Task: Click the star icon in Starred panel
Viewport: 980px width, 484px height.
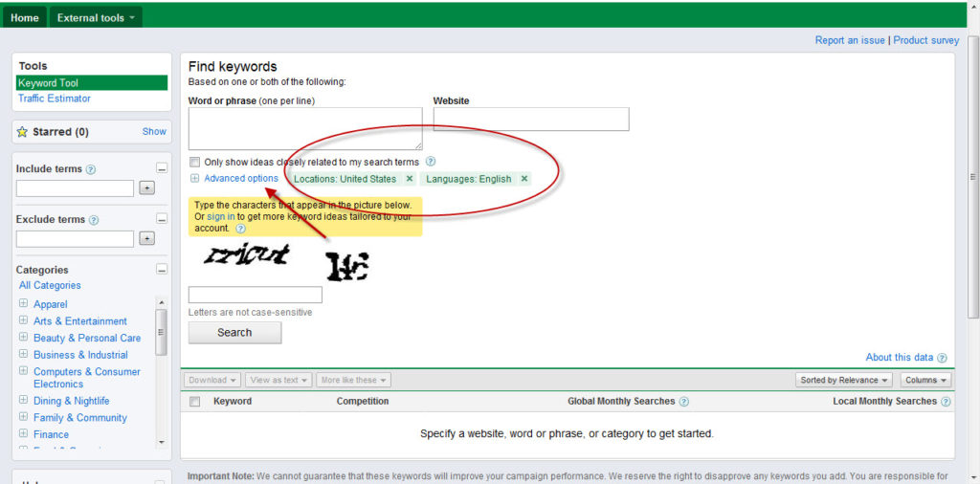Action: [x=22, y=132]
